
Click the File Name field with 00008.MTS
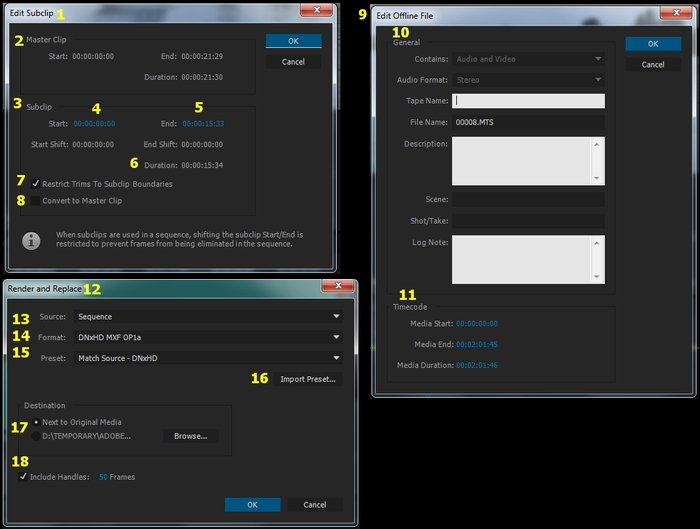pyautogui.click(x=528, y=122)
